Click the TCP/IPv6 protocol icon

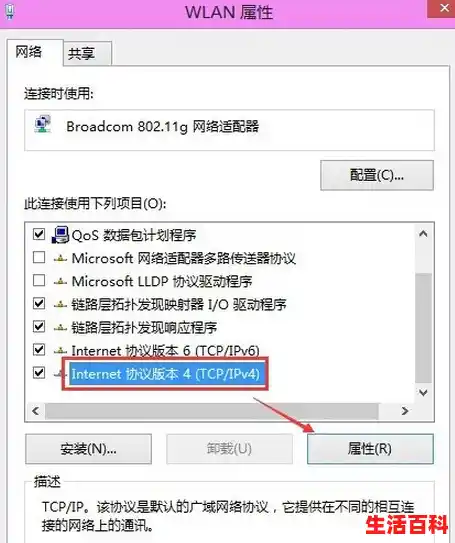60,351
